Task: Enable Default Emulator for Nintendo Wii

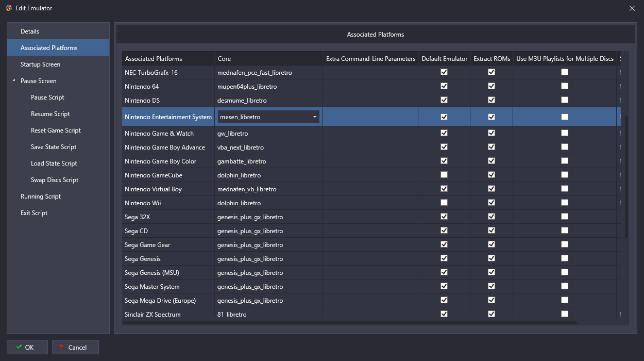Action: click(x=444, y=203)
